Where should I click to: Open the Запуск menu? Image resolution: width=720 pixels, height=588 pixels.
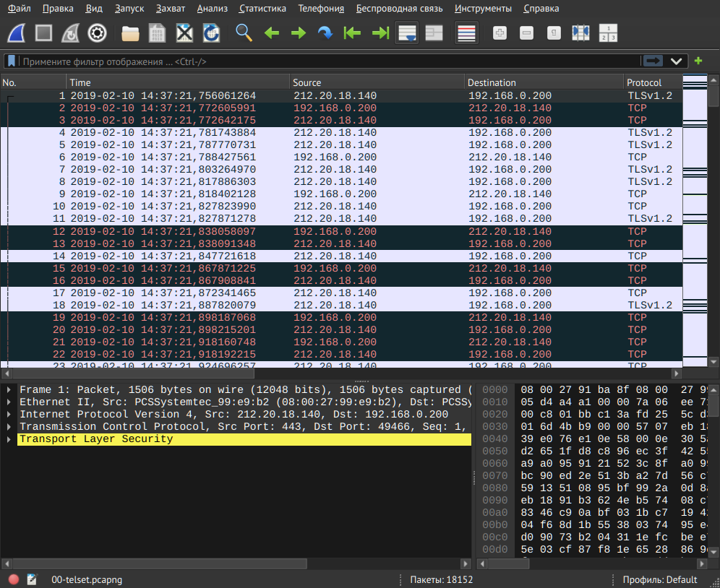[x=129, y=8]
